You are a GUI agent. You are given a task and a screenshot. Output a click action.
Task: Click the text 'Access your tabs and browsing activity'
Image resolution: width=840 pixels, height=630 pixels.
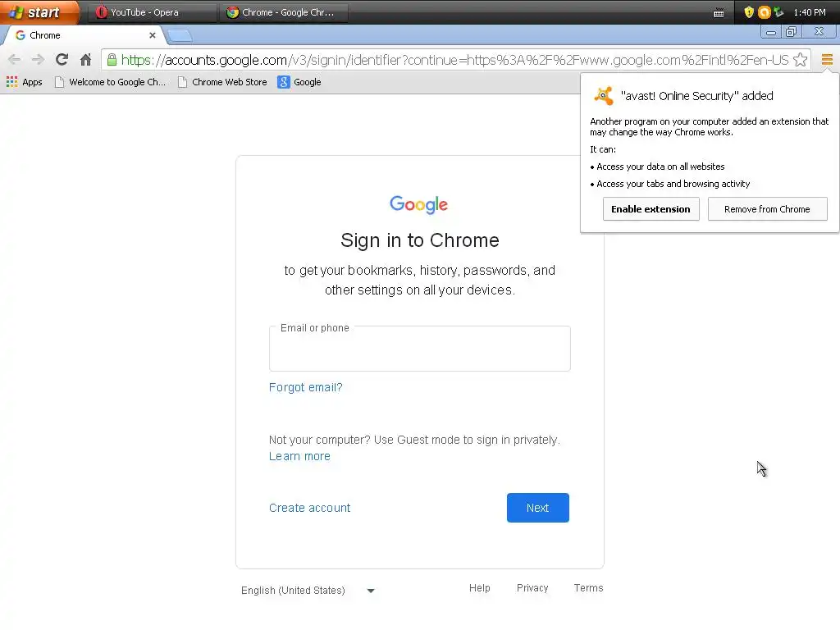click(x=673, y=184)
